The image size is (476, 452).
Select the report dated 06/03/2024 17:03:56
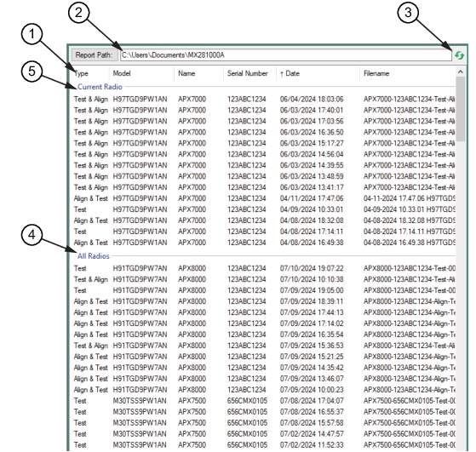tap(264, 122)
